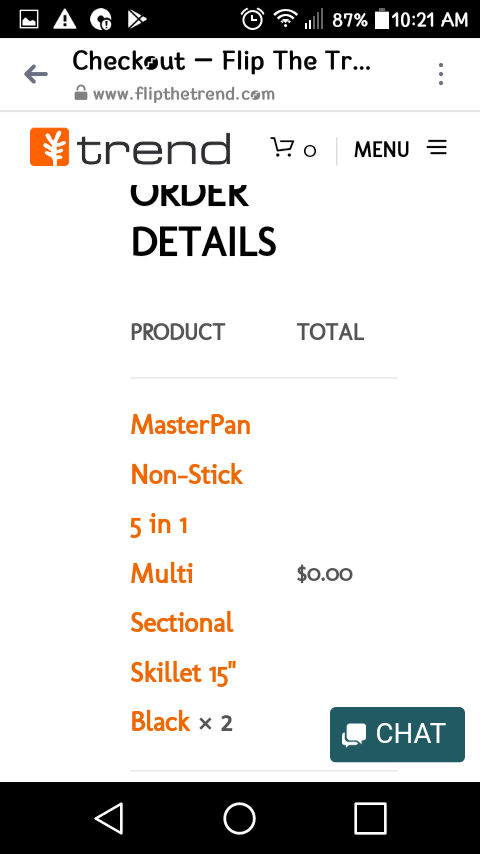Tap the orange Trend logo icon
The image size is (480, 854).
coord(50,147)
